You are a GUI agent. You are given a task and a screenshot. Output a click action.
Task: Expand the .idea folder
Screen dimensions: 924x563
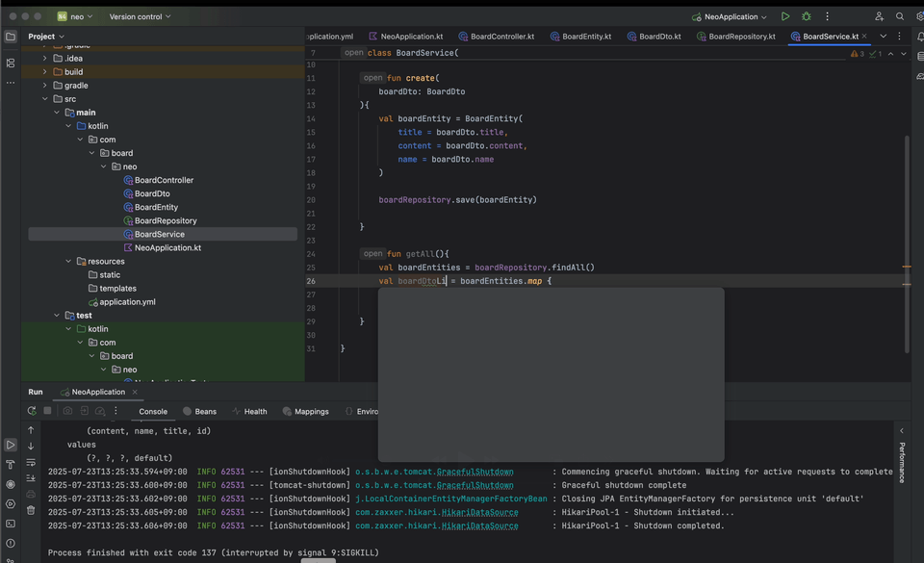pos(45,59)
